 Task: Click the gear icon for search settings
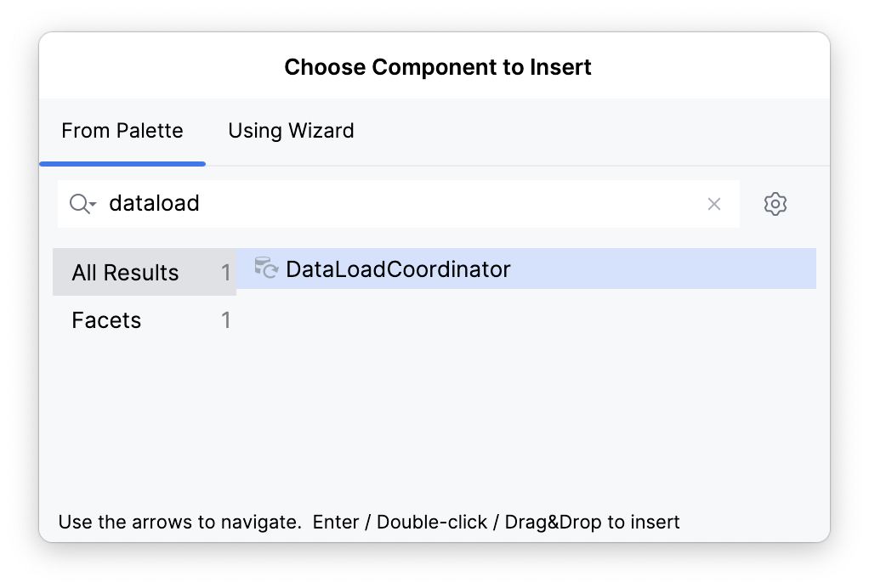click(x=775, y=204)
